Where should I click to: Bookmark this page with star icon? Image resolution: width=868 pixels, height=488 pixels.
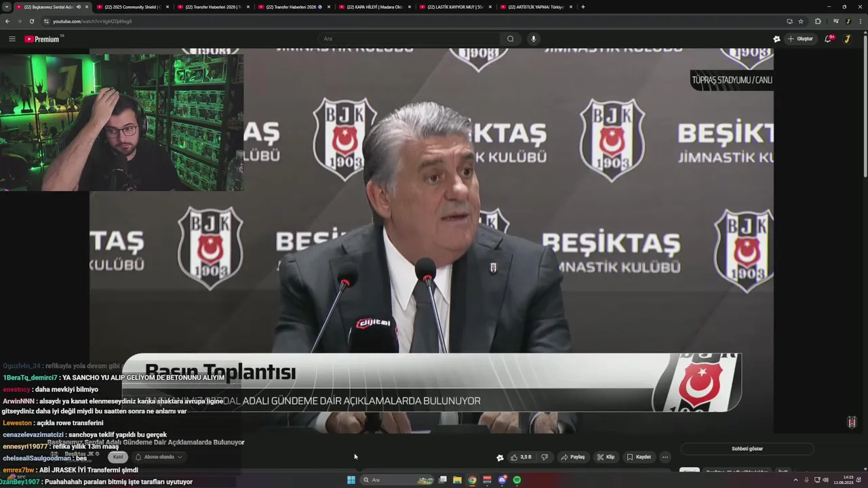click(x=801, y=21)
